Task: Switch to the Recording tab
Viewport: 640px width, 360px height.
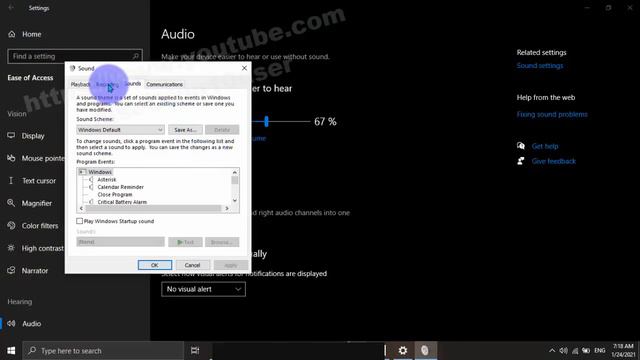Action: coord(107,84)
